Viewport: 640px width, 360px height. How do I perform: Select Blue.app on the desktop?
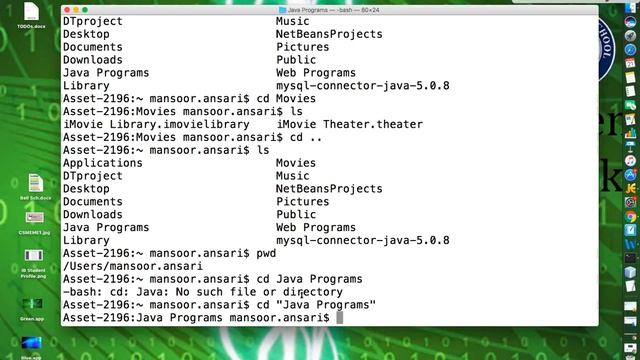click(x=31, y=348)
